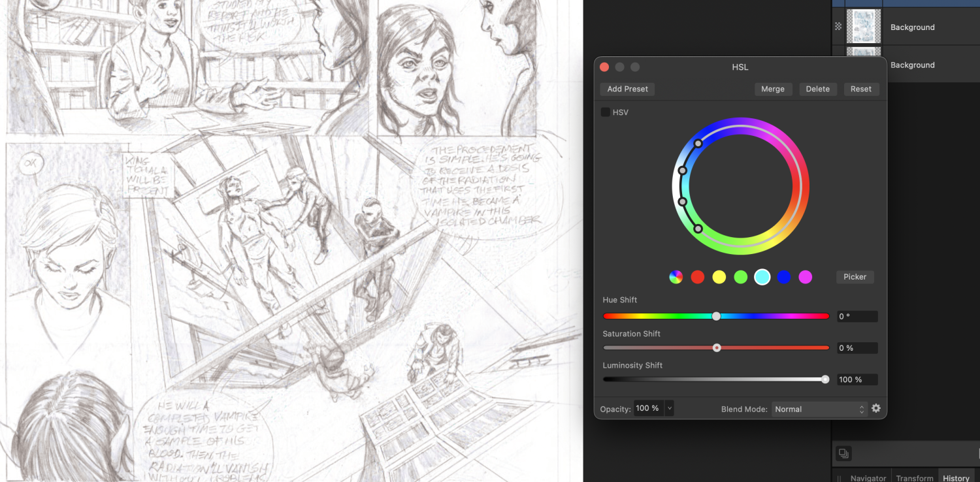Viewport: 980px width, 482px height.
Task: Focus the Opacity value field
Action: pos(649,408)
